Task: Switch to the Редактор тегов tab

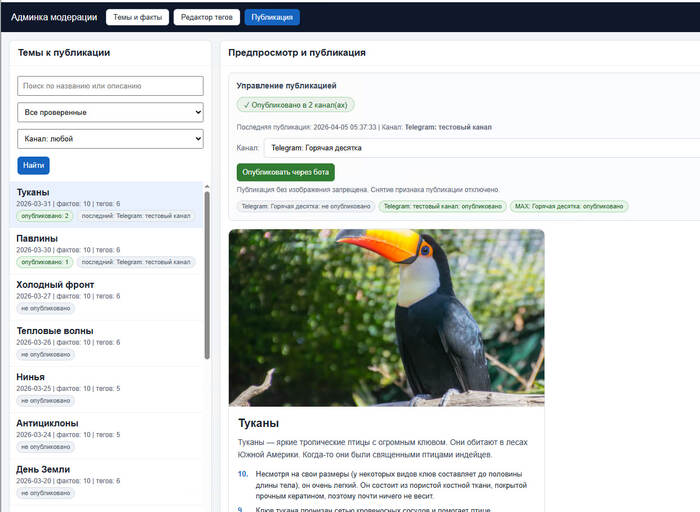Action: pyautogui.click(x=205, y=17)
